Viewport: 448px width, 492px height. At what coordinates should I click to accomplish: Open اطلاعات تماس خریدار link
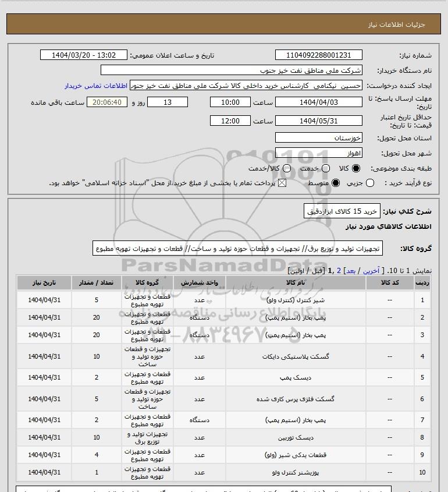96,86
